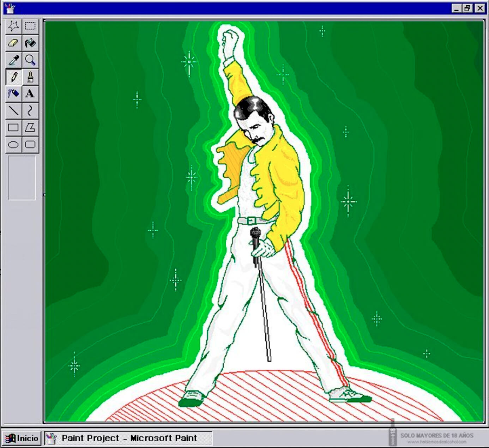
Task: Select the Polygon tool
Action: [30, 128]
